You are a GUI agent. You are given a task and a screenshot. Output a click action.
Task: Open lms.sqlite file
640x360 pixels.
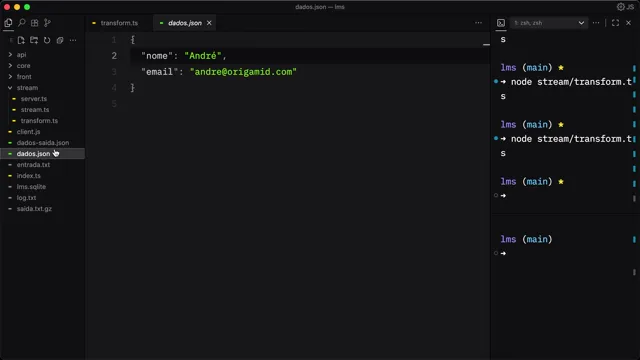click(x=31, y=187)
